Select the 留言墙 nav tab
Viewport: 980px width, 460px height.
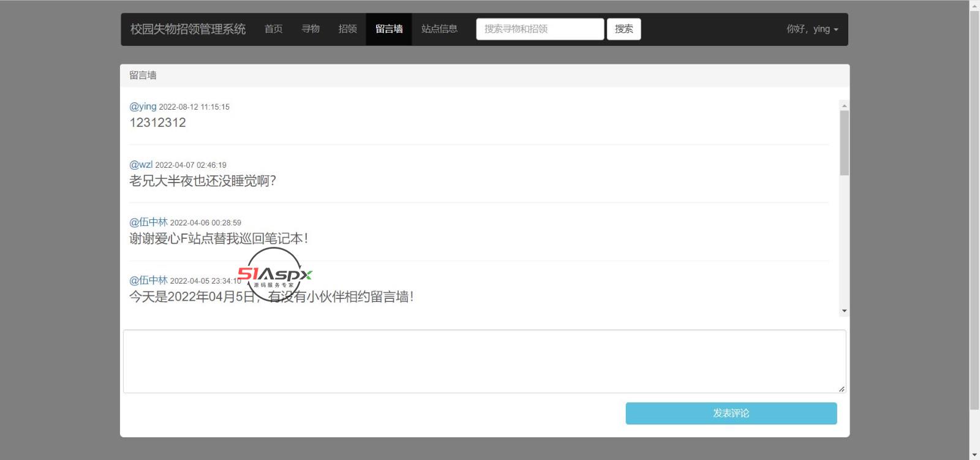coord(389,29)
